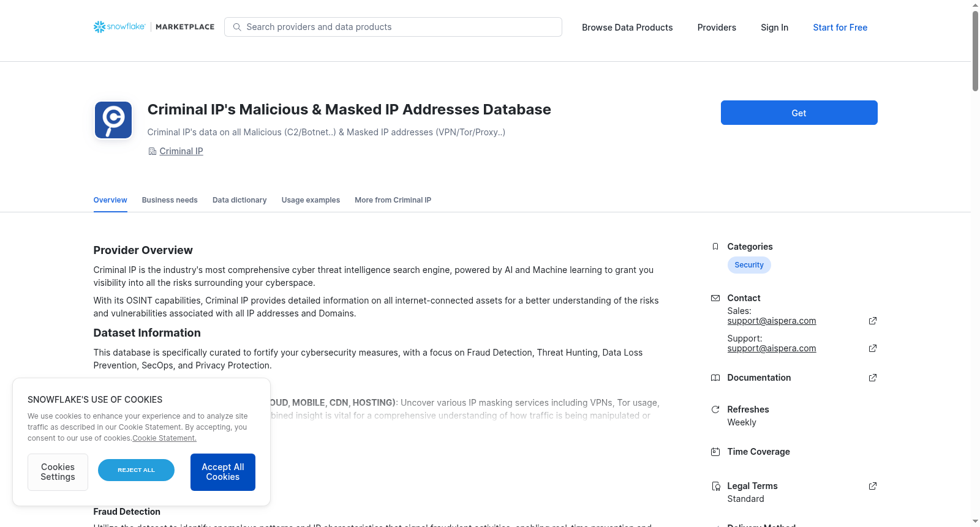
Task: Open Providers navigation item
Action: tap(717, 28)
